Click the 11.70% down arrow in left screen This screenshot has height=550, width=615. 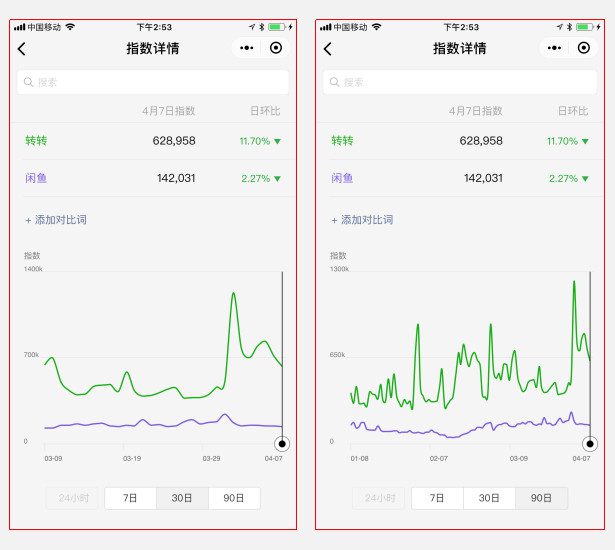(x=278, y=141)
